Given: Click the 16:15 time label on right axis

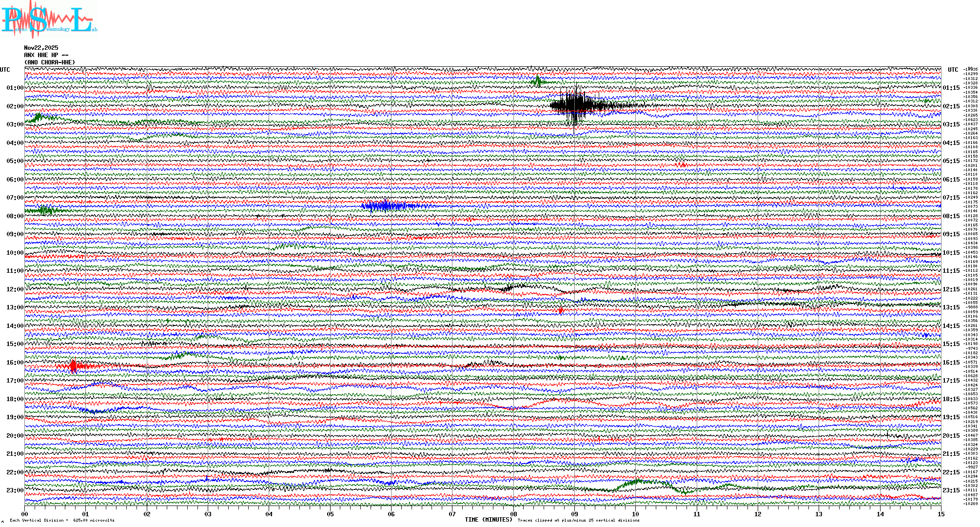Looking at the screenshot, I should [x=951, y=363].
